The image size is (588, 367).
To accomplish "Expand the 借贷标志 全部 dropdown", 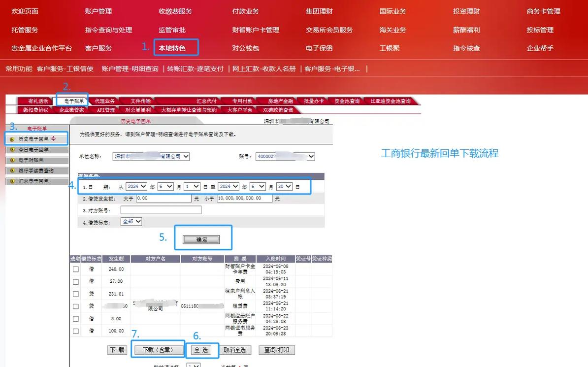I will tap(131, 221).
